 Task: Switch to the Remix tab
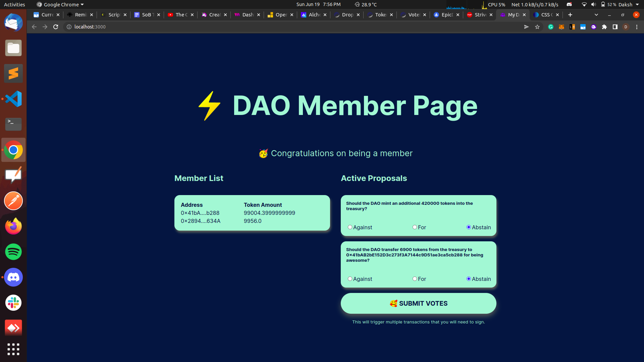pyautogui.click(x=80, y=15)
